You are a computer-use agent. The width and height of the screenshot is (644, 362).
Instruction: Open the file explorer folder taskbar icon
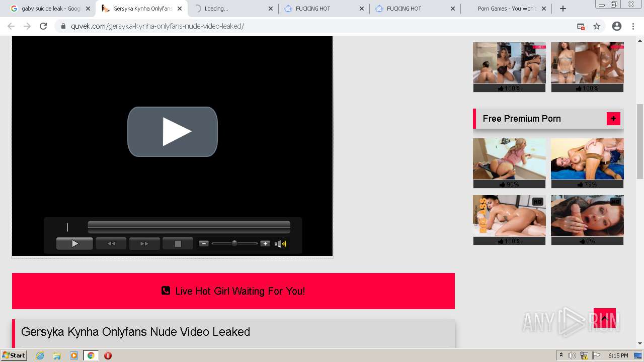[x=57, y=355]
